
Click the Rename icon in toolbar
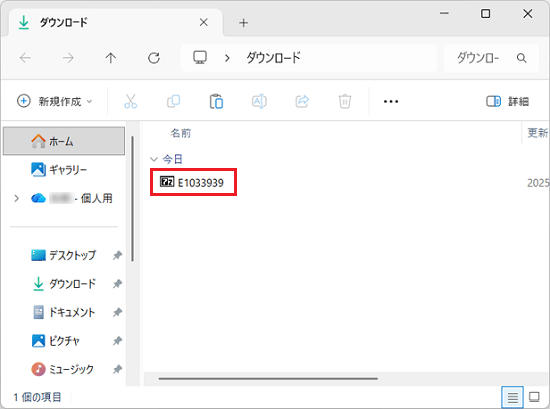click(x=259, y=101)
